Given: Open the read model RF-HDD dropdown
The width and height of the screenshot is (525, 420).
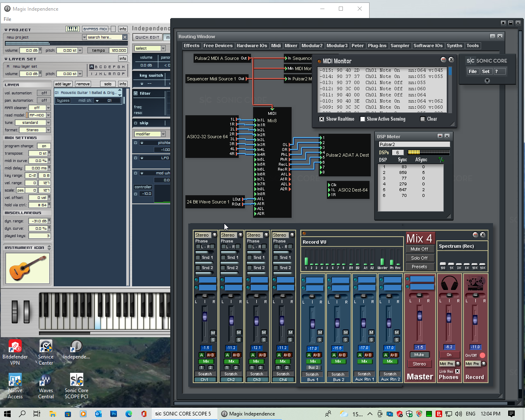Looking at the screenshot, I should pyautogui.click(x=48, y=115).
